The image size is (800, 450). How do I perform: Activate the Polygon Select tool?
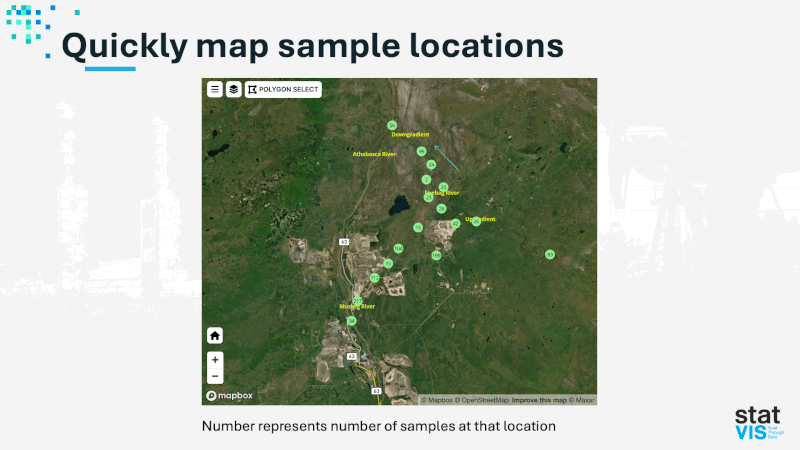pyautogui.click(x=283, y=89)
